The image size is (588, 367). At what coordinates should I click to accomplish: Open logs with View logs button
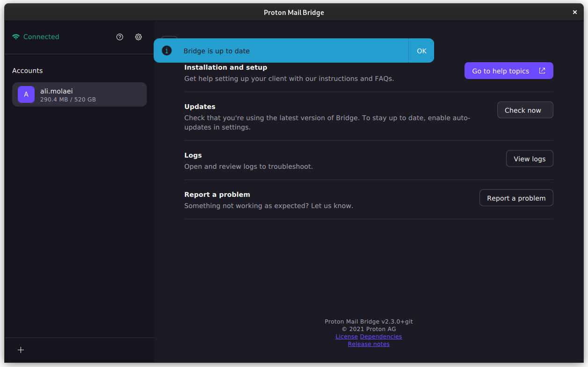point(530,158)
